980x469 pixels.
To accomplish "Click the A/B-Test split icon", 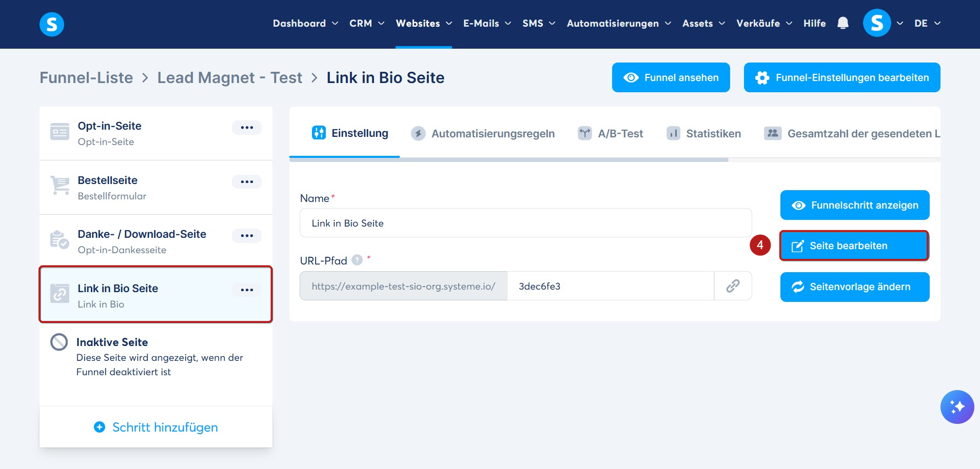I will tap(585, 133).
